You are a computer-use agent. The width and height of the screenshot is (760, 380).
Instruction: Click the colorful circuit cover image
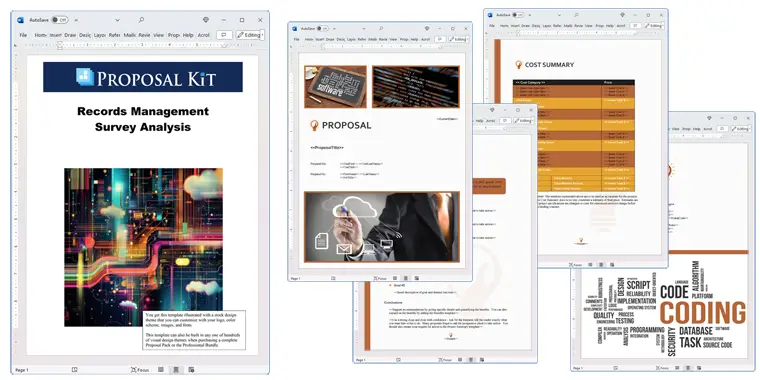coord(143,247)
